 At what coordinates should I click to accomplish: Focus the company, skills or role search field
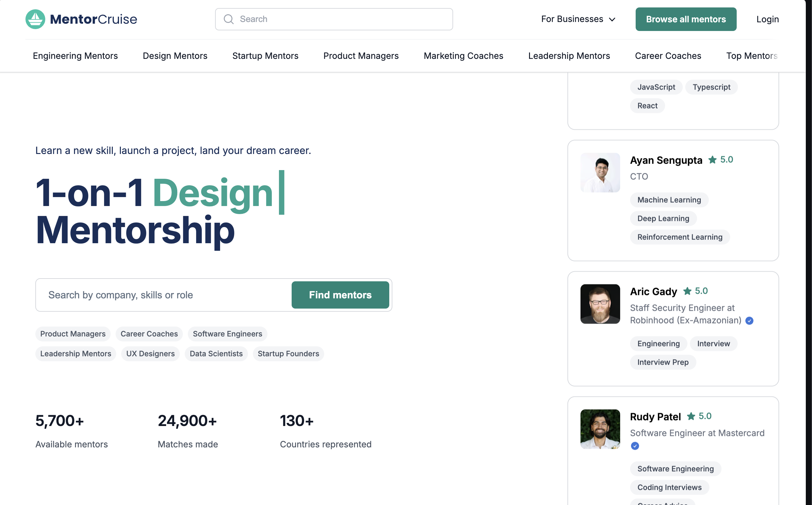(x=164, y=295)
